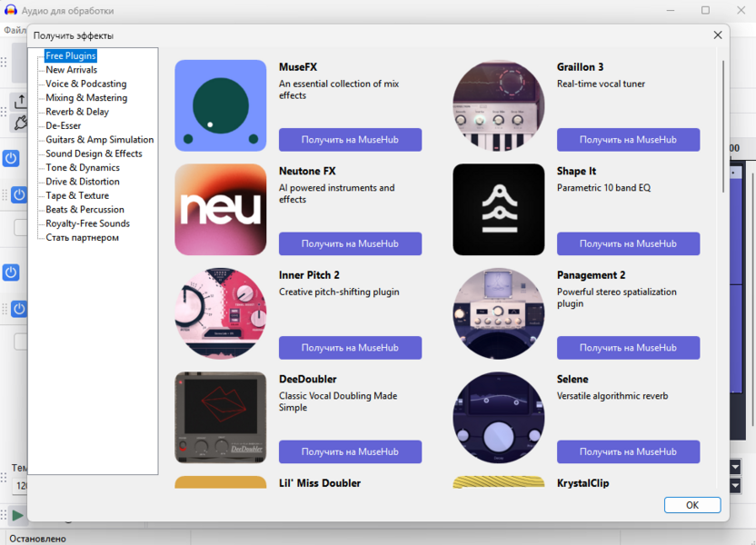Get Graillon 3 on MuseHub
Viewport: 756px width, 545px height.
tap(628, 140)
